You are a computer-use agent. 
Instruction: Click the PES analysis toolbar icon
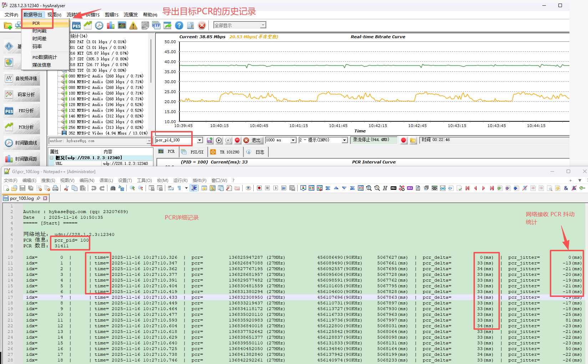click(x=76, y=25)
